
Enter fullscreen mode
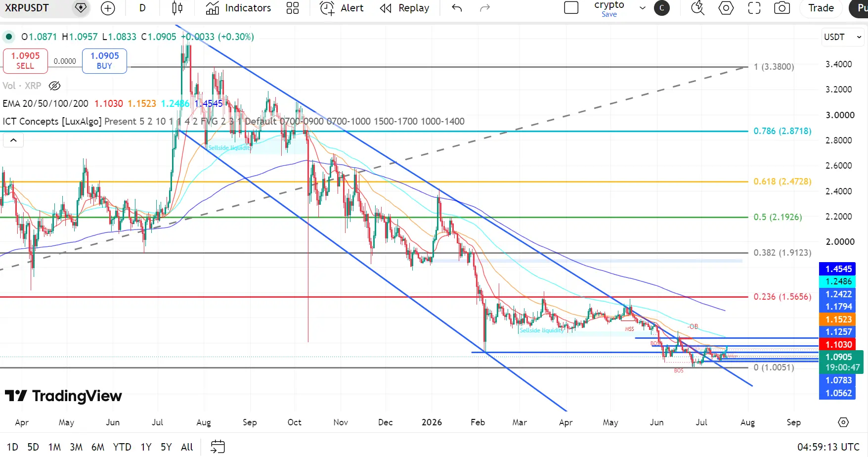pyautogui.click(x=754, y=8)
